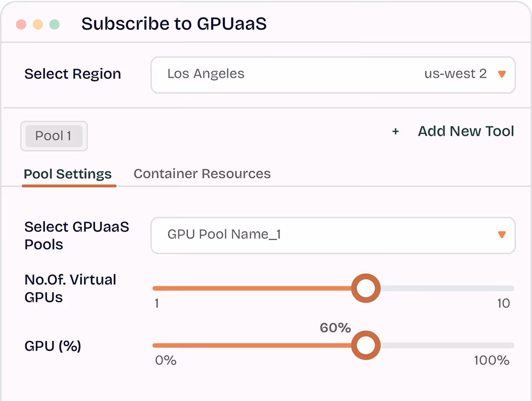Click the GPU (%) slider handle
The height and width of the screenshot is (401, 532).
(x=366, y=345)
